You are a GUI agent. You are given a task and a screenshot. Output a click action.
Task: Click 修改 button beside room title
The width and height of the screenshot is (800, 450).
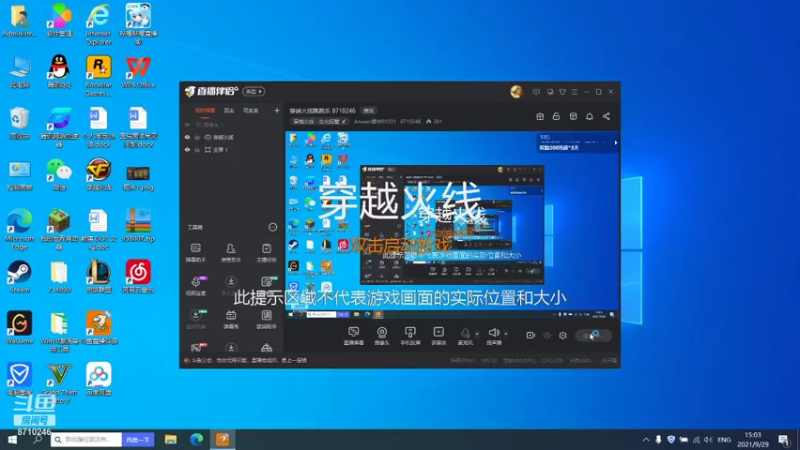pos(368,111)
